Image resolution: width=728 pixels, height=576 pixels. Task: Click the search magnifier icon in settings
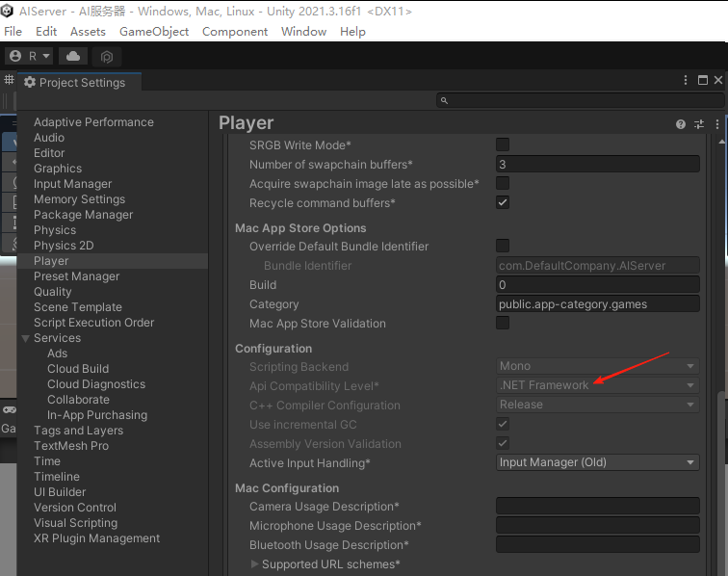pyautogui.click(x=444, y=100)
